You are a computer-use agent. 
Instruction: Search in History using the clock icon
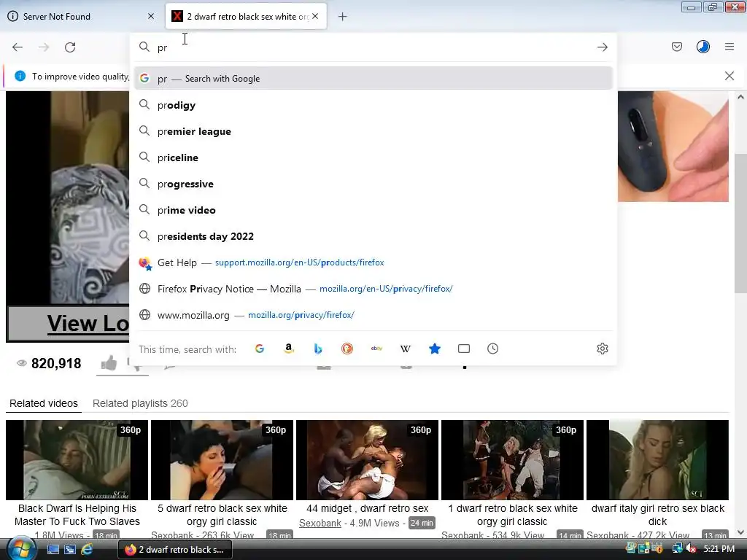(492, 349)
